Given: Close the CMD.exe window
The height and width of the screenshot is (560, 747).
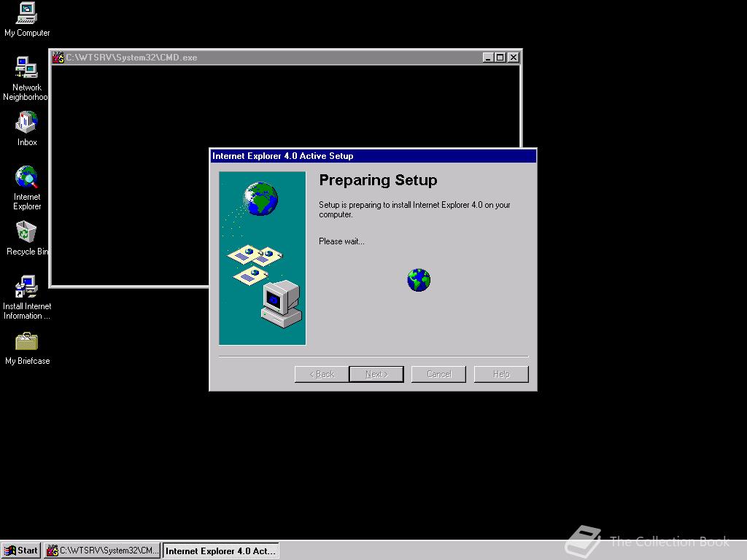Looking at the screenshot, I should [513, 58].
